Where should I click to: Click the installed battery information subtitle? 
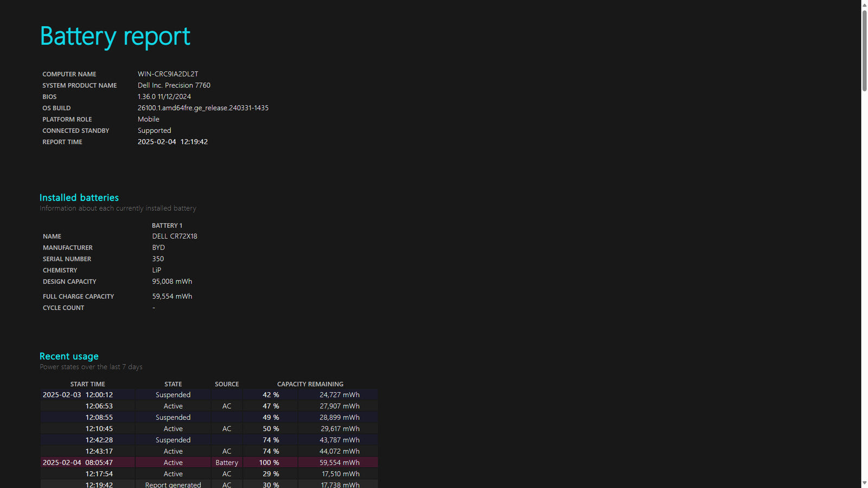[x=118, y=208]
